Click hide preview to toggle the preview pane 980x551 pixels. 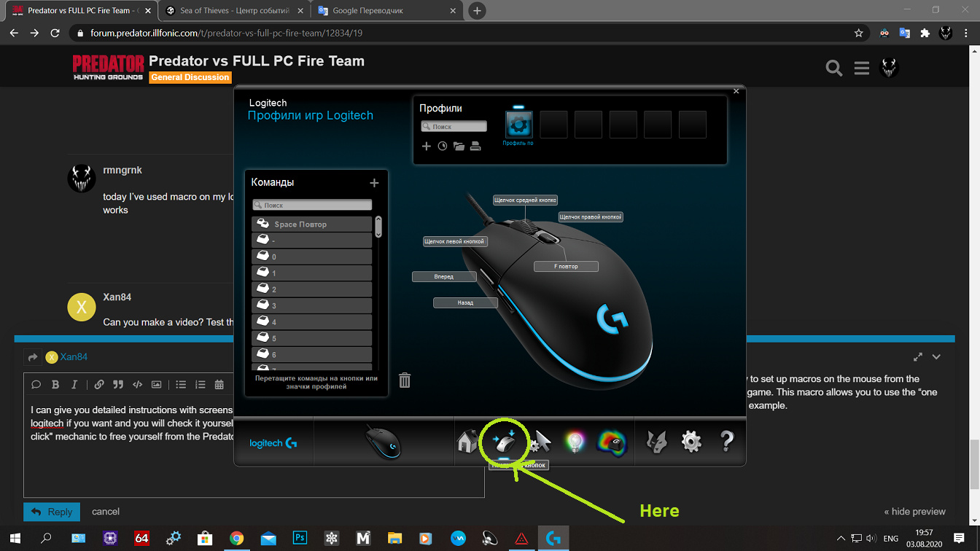tap(914, 512)
